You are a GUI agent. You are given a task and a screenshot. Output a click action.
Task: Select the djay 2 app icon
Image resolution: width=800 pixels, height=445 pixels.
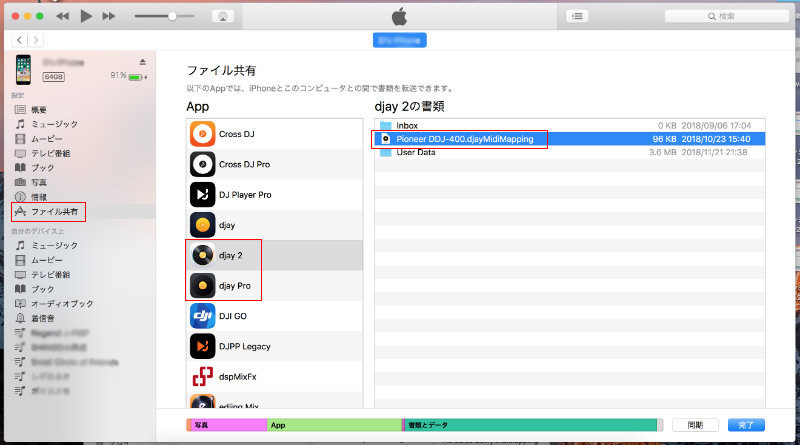[x=203, y=255]
